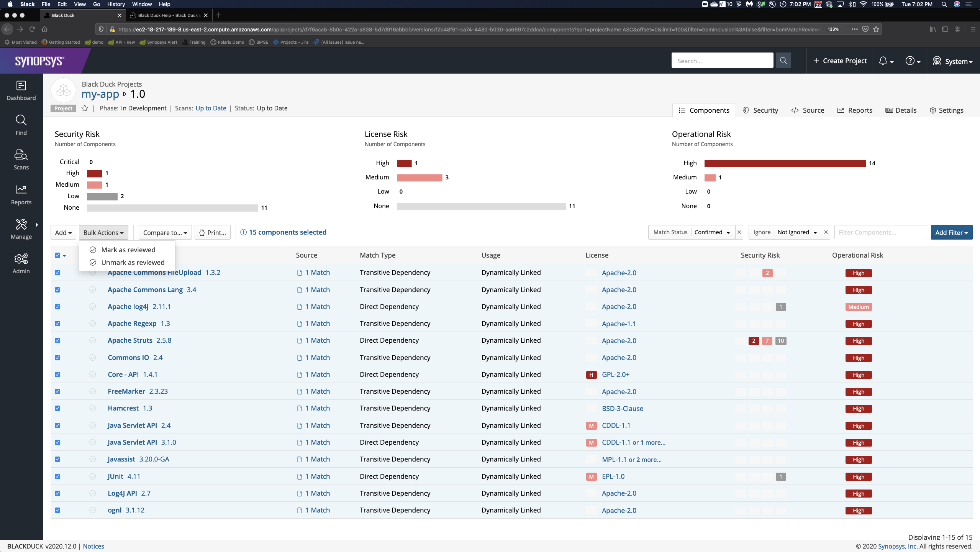Select Mark as reviewed menu option
This screenshot has height=552, width=980.
[x=128, y=250]
